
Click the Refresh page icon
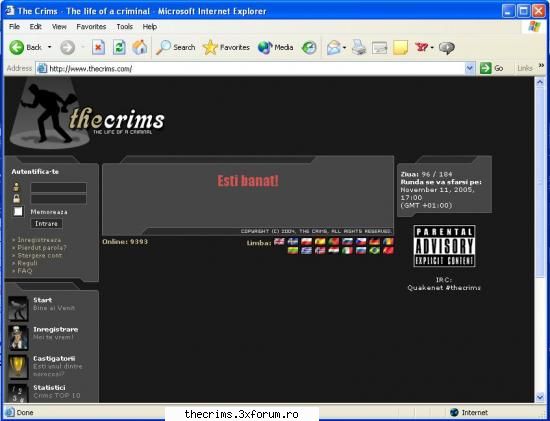click(x=119, y=47)
